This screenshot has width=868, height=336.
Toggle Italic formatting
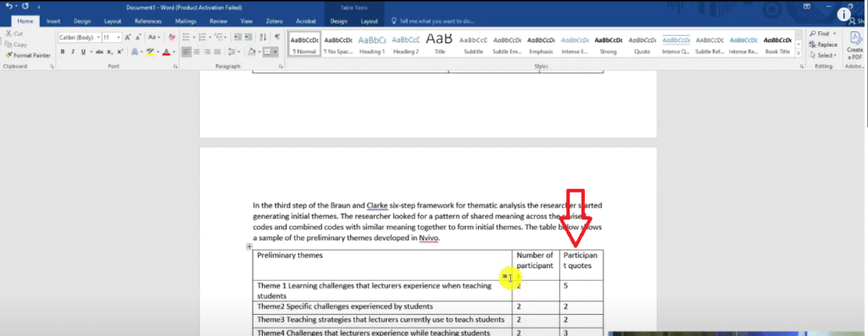73,52
